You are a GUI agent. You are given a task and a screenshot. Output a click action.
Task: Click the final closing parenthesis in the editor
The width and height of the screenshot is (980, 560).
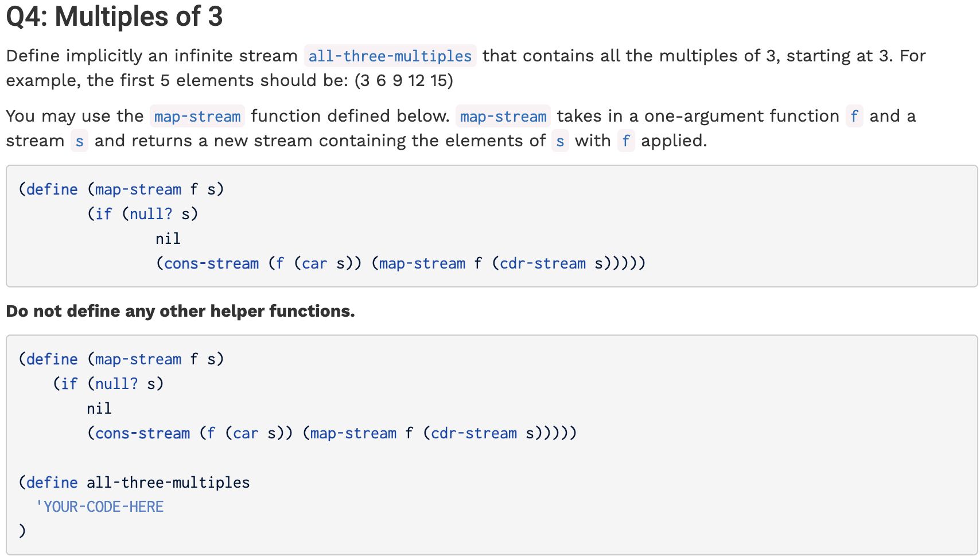(22, 531)
